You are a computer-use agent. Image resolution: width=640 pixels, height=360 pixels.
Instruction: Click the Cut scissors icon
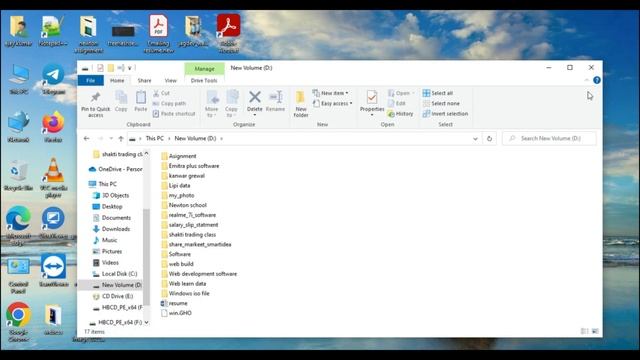tap(156, 93)
